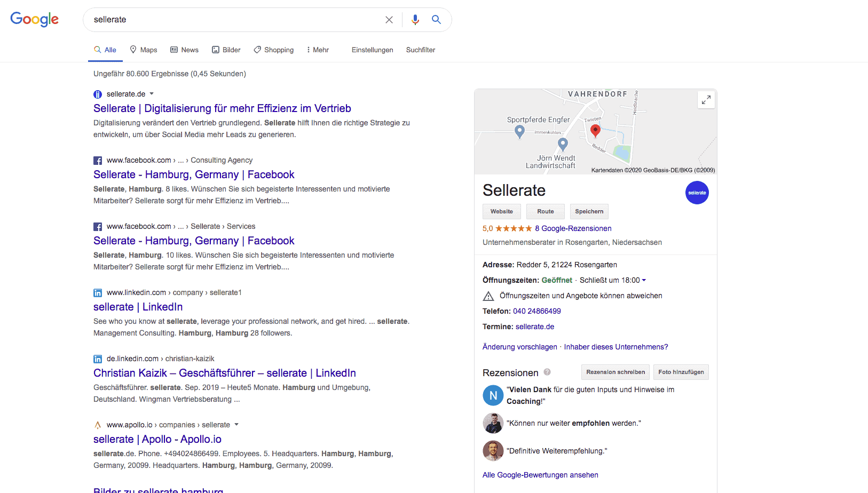Click 'Foto hinzufügen' button
Screen dimensions: 868x493
pyautogui.click(x=681, y=372)
